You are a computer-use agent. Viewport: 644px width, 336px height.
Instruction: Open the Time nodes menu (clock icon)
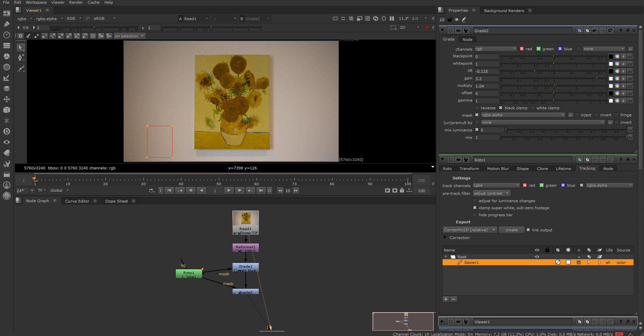7,35
